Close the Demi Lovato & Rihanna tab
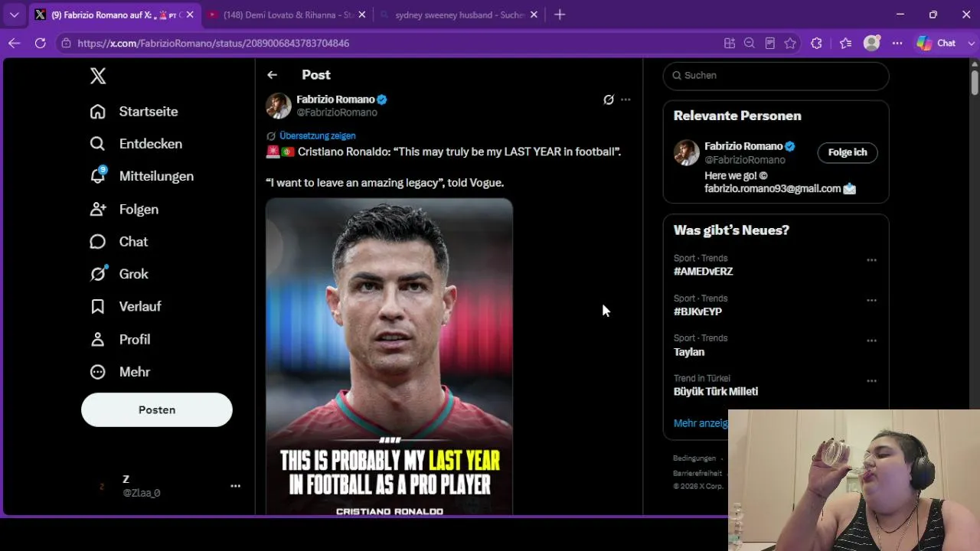The image size is (980, 551). [x=362, y=15]
